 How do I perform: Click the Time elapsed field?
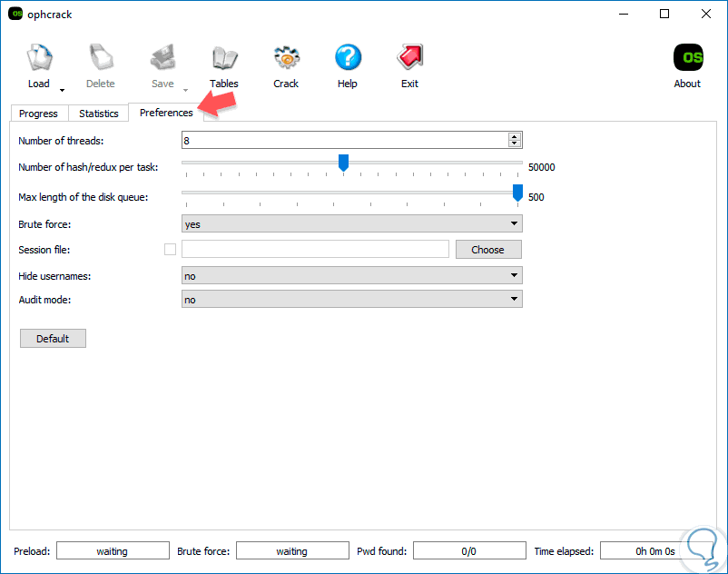pyautogui.click(x=655, y=550)
